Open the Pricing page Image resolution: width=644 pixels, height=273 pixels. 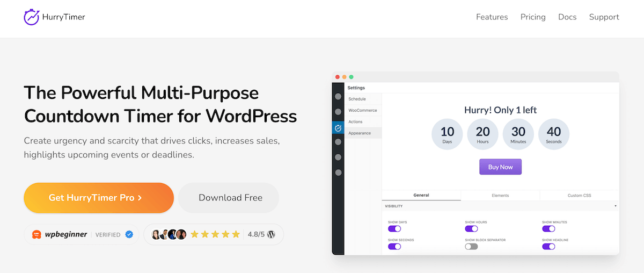(533, 17)
